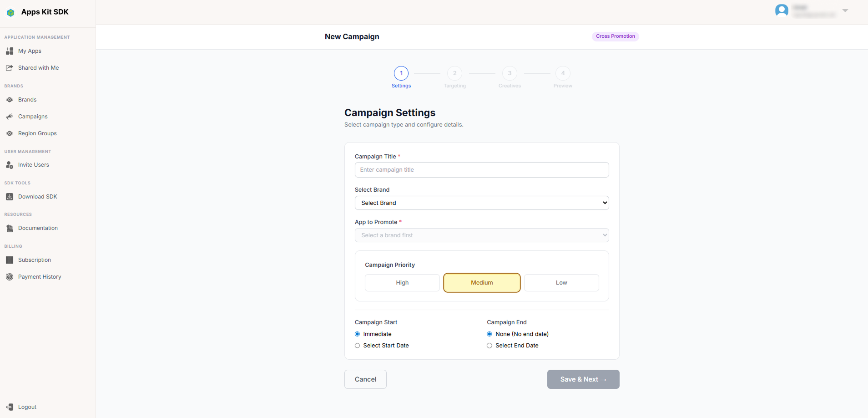Viewport: 868px width, 418px height.
Task: Select Immediate campaign start
Action: point(358,334)
